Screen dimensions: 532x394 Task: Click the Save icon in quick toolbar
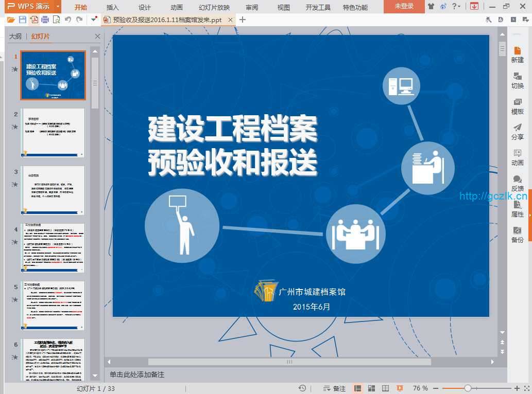pyautogui.click(x=22, y=20)
